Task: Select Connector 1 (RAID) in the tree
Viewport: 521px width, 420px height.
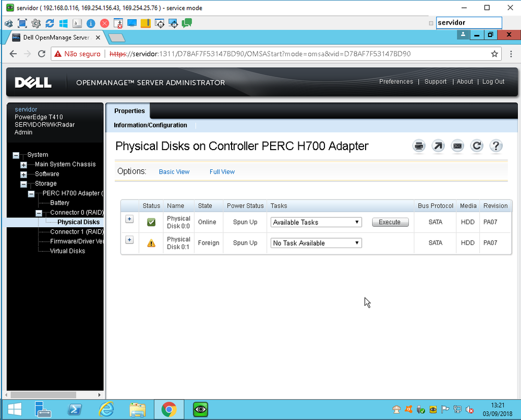Action: [77, 232]
